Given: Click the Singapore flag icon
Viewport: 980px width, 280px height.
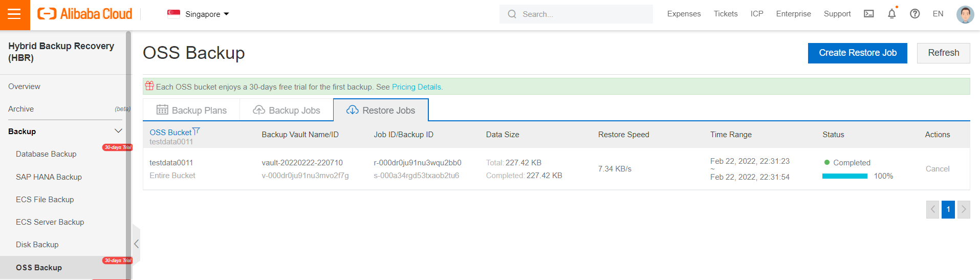Looking at the screenshot, I should (173, 14).
